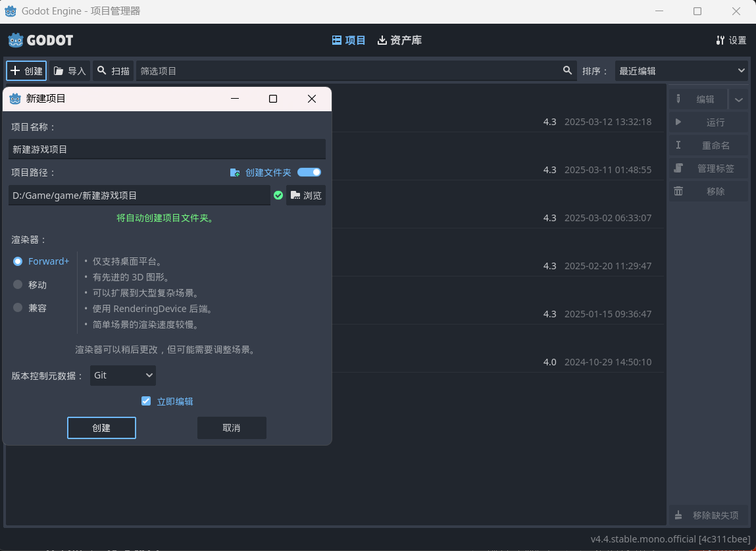Viewport: 756px width, 551px height.
Task: Select the 兼容 renderer option
Action: point(30,308)
